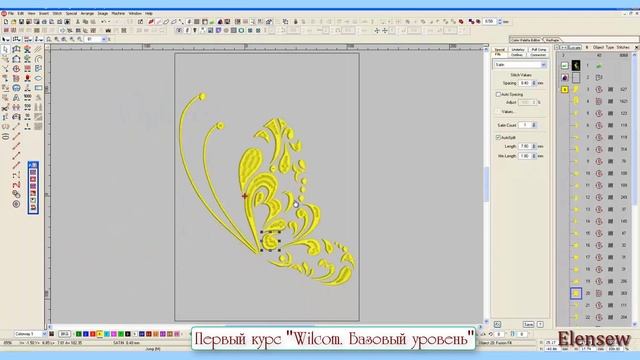This screenshot has height=360, width=640.
Task: Click the scissors icon in left toolbox
Action: (5, 108)
